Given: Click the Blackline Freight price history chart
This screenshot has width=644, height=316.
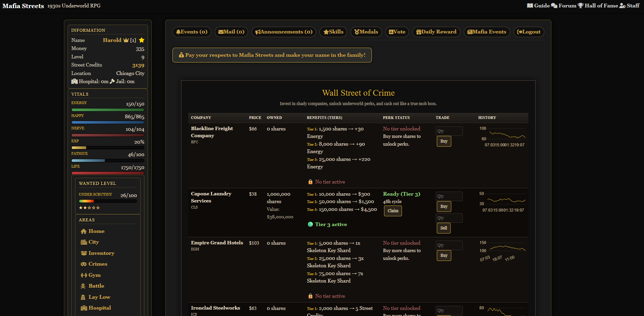Looking at the screenshot, I should pos(507,135).
